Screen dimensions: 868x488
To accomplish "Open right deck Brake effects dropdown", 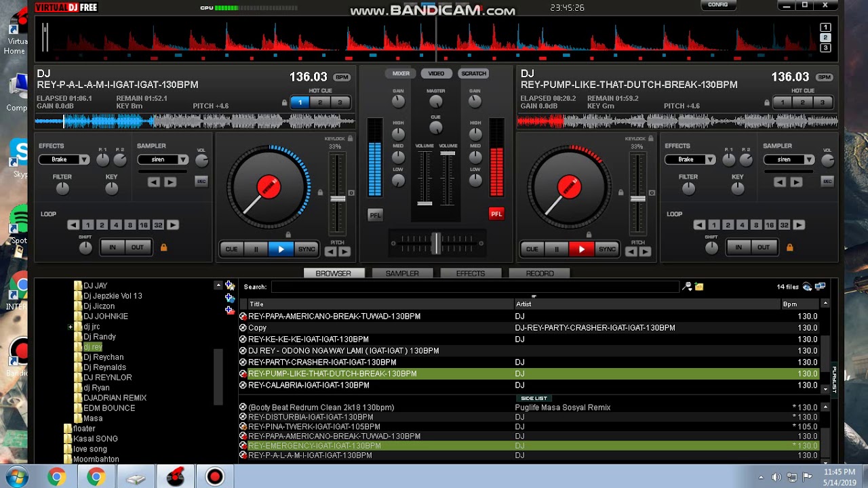I will point(710,160).
